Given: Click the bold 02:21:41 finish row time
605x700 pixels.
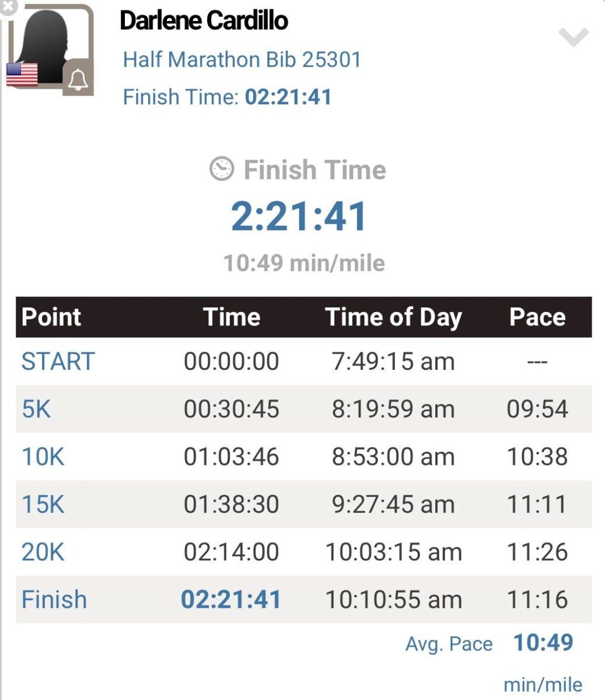Looking at the screenshot, I should pyautogui.click(x=231, y=600).
